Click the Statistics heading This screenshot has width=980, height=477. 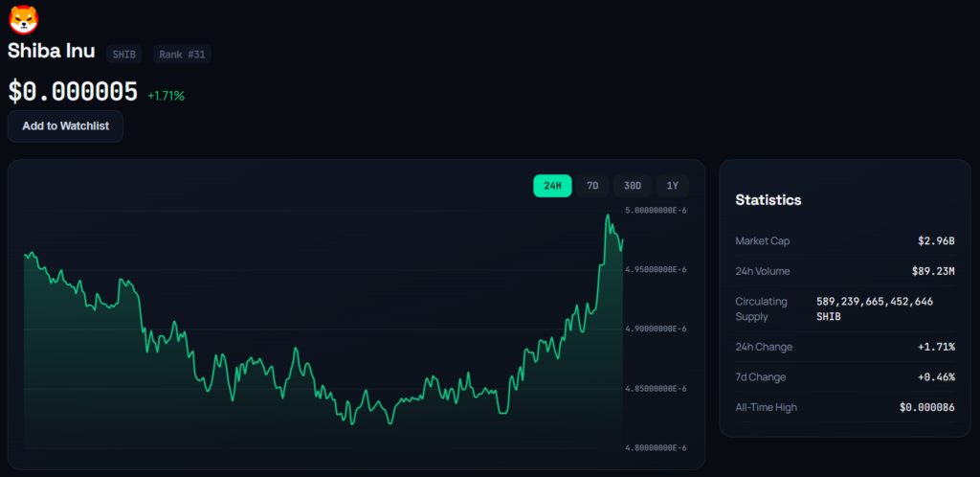tap(768, 200)
